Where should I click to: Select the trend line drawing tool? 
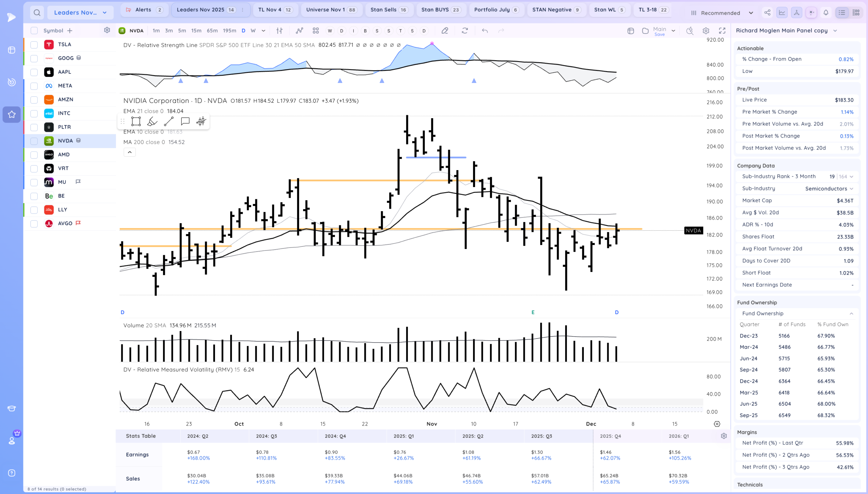[x=169, y=121]
